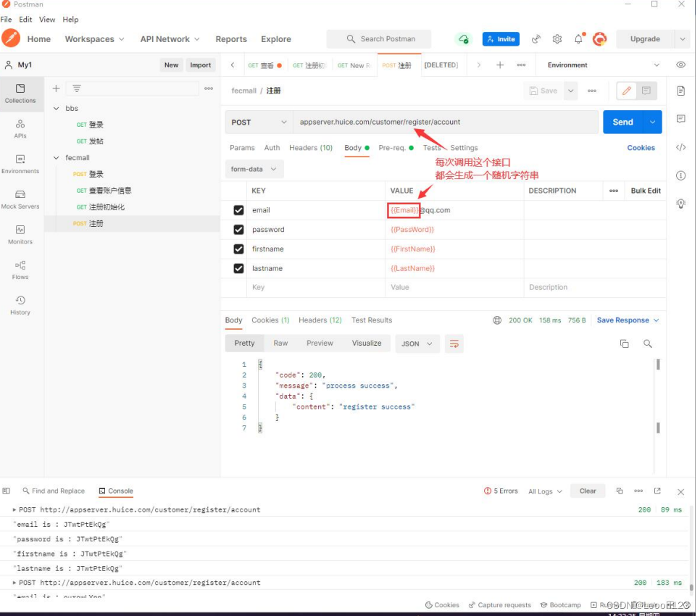Uncheck the password form-data row
Screen dimensions: 700x616
(238, 230)
